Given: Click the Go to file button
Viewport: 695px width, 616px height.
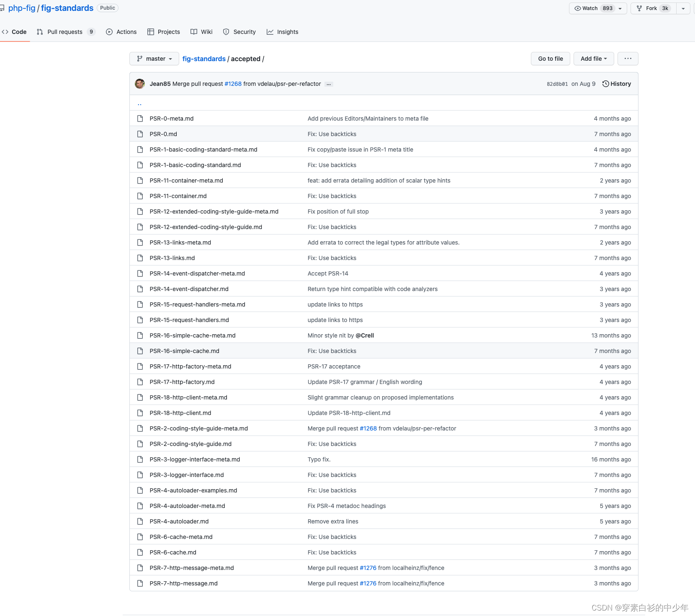Looking at the screenshot, I should 551,59.
